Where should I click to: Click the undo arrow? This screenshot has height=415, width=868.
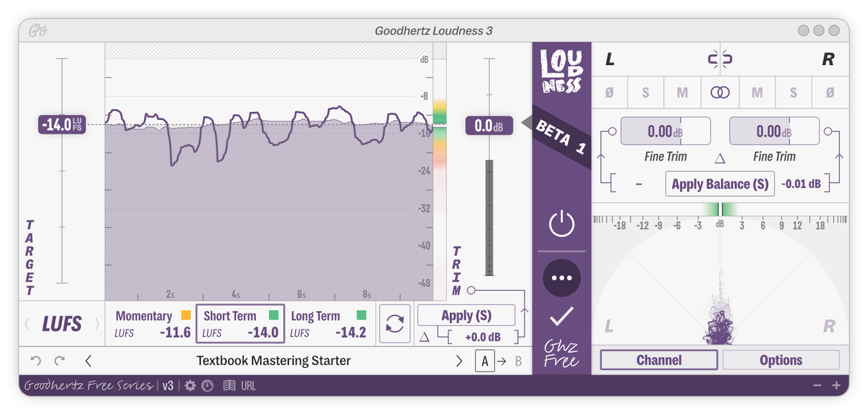pos(35,360)
